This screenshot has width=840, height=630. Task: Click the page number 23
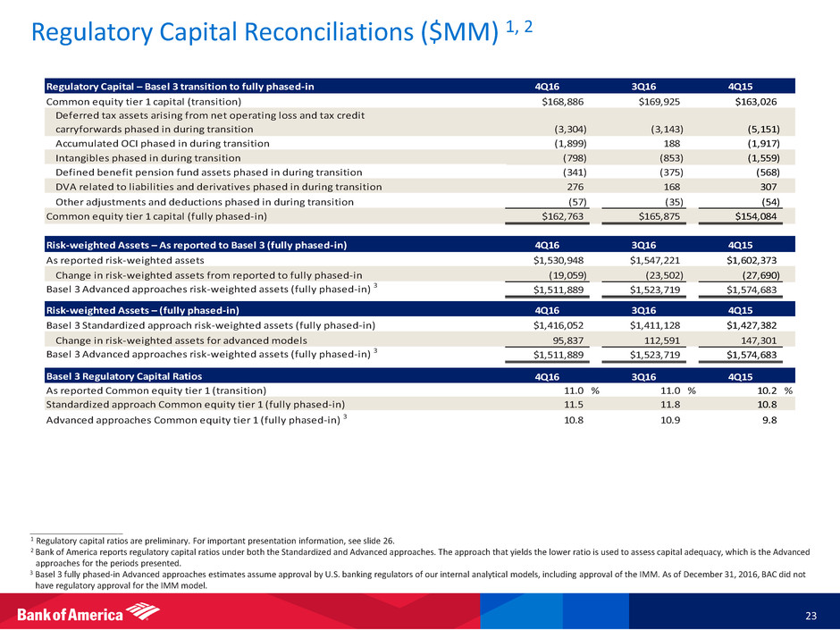811,614
